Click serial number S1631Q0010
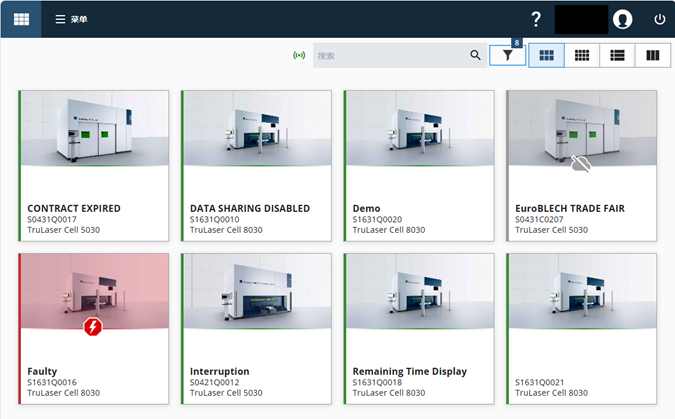675x419 pixels. point(215,220)
